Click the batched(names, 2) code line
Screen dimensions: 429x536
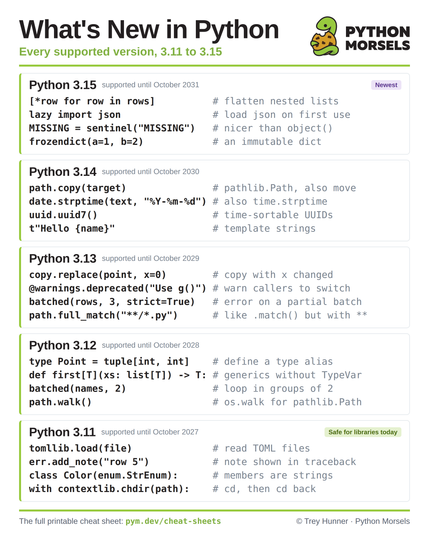coord(78,389)
